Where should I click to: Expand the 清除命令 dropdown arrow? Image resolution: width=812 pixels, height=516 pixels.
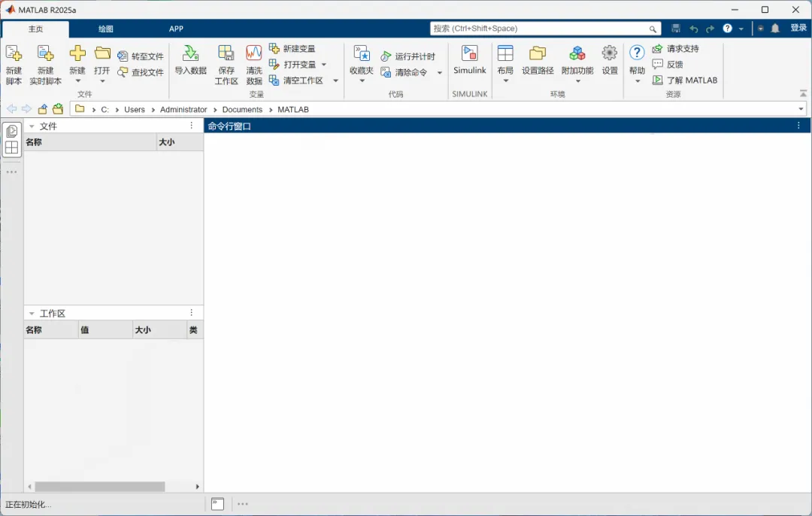(440, 72)
